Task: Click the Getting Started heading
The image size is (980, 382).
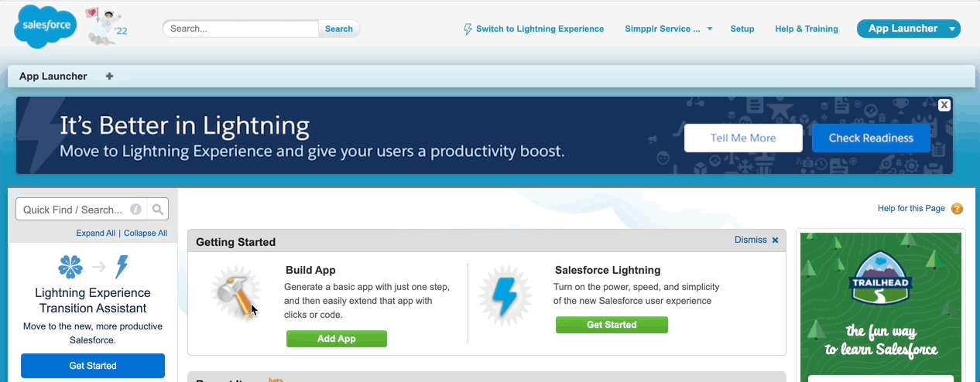Action: [235, 242]
